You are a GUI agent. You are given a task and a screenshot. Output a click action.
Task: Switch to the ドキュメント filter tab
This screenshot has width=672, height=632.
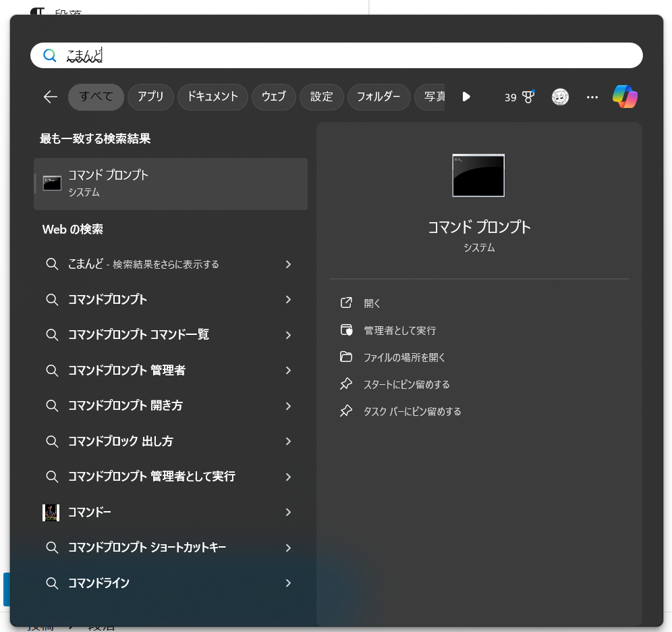coord(213,97)
